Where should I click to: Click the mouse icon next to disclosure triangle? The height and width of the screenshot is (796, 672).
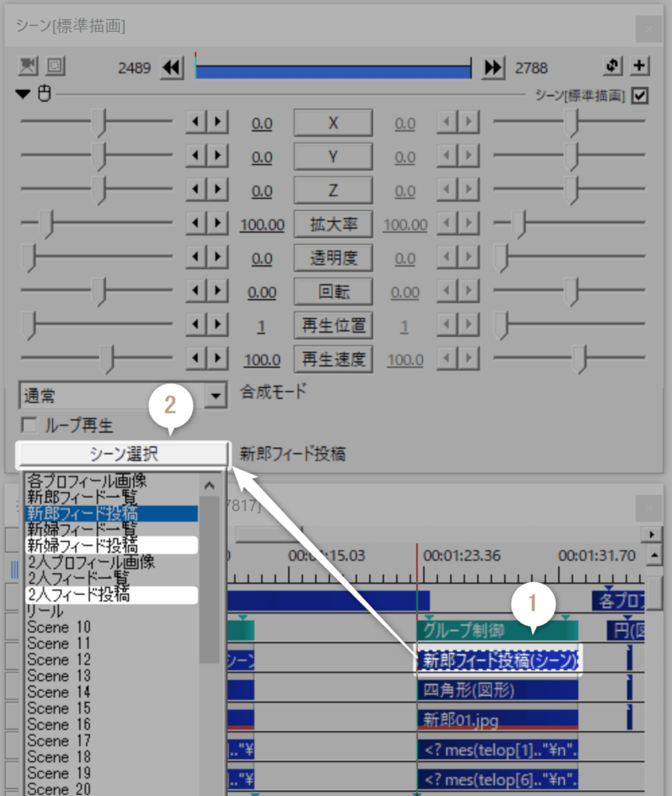(44, 95)
